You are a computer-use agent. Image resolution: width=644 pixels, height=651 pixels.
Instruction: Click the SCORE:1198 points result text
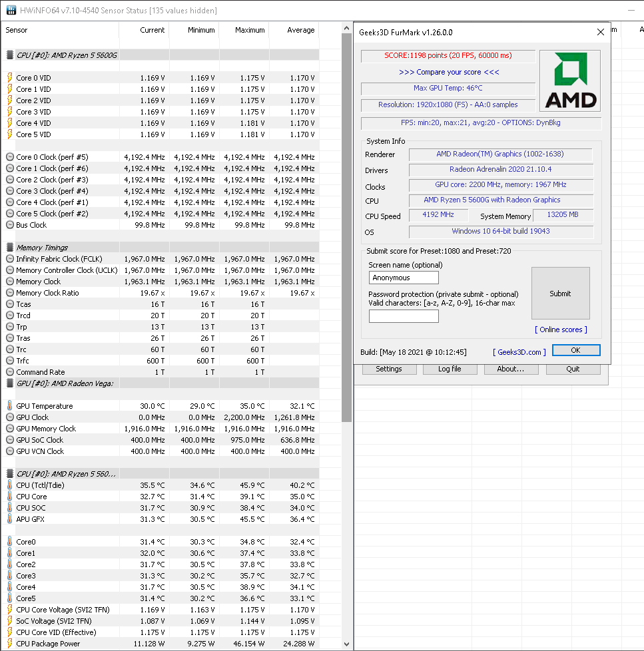[x=448, y=55]
